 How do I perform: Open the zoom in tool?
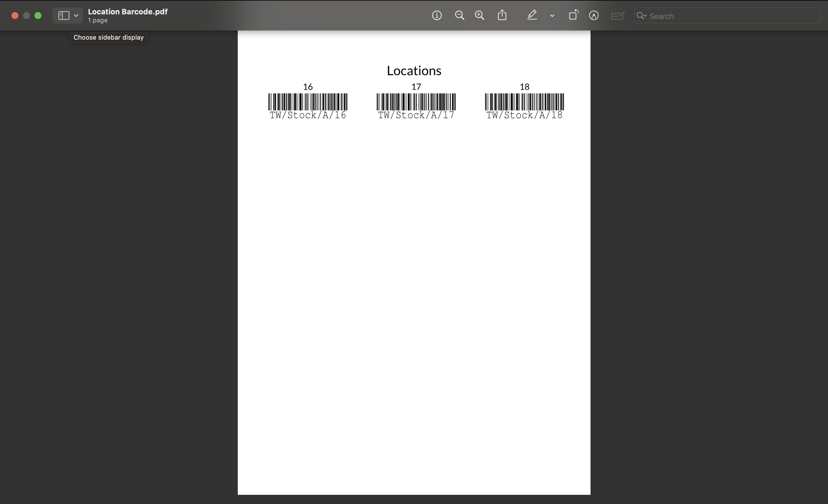click(x=480, y=15)
